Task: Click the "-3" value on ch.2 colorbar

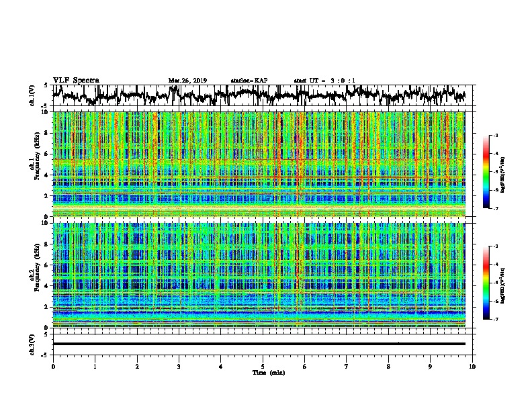Action: tap(495, 246)
